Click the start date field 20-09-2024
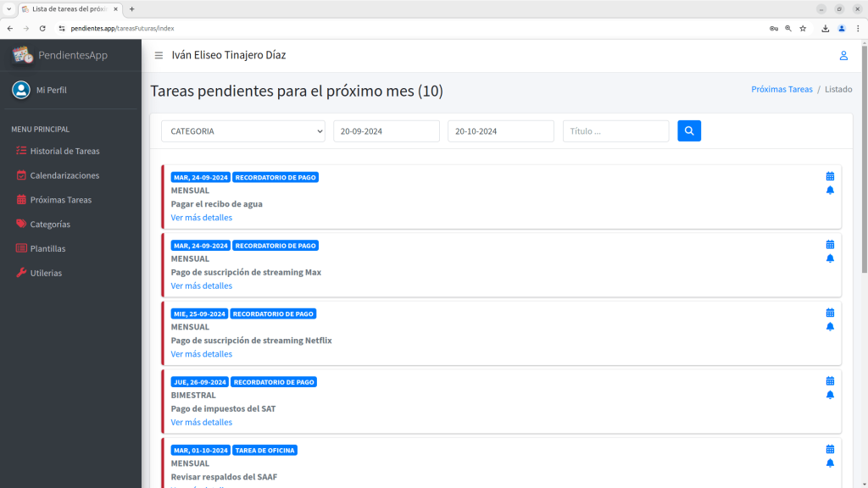The width and height of the screenshot is (868, 488). (x=387, y=131)
